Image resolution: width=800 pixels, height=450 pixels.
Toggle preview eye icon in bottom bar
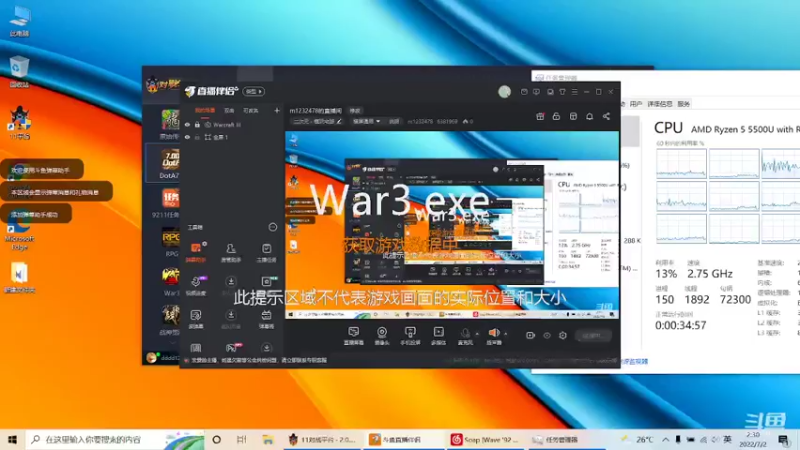tap(546, 335)
